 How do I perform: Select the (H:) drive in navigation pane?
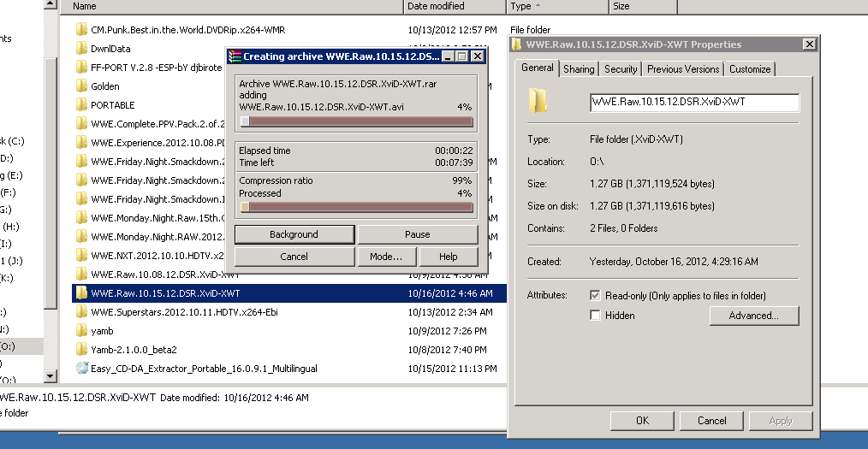pyautogui.click(x=11, y=227)
